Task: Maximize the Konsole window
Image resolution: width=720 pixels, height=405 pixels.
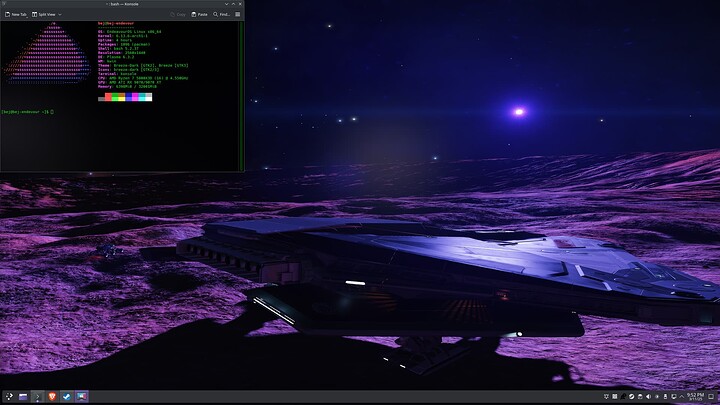Action: 233,4
